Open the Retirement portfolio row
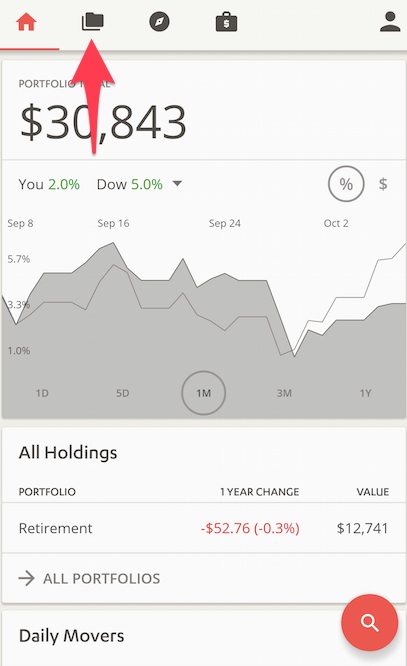Screen dimensions: 407x666 point(204,528)
